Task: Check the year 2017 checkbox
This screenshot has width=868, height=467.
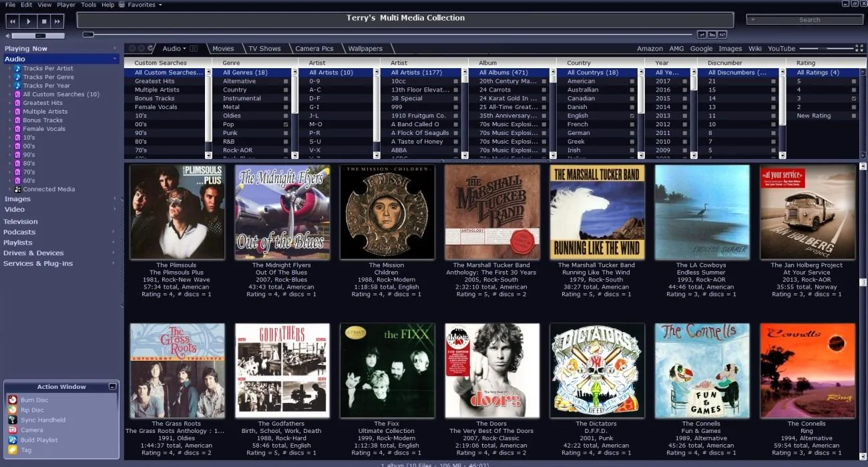Action: click(686, 81)
